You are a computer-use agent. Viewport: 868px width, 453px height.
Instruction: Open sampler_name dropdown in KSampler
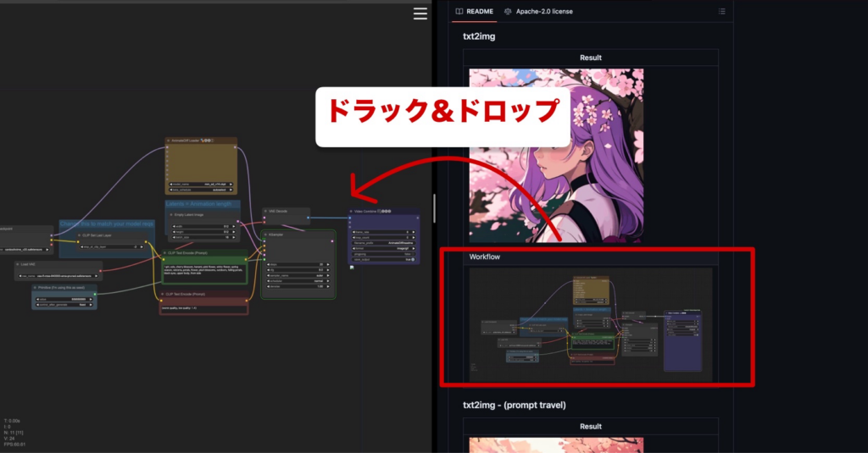(x=299, y=274)
